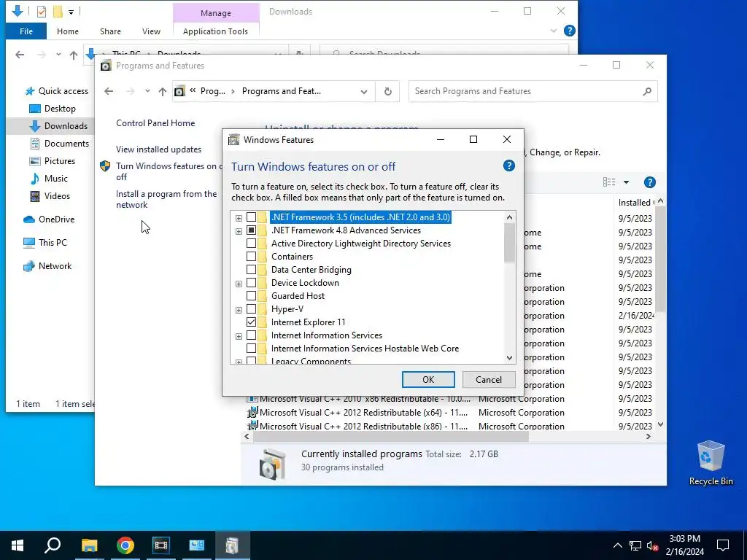
Task: Click Install a program from the network
Action: pos(166,200)
